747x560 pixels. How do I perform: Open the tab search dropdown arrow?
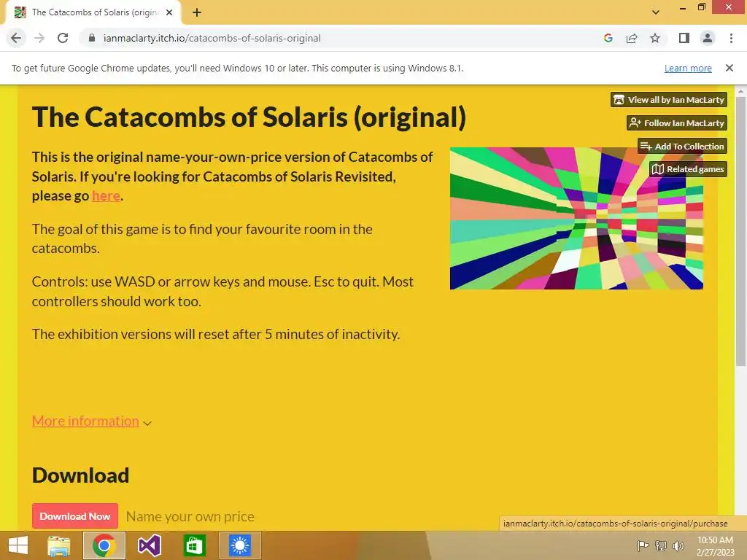pyautogui.click(x=656, y=12)
